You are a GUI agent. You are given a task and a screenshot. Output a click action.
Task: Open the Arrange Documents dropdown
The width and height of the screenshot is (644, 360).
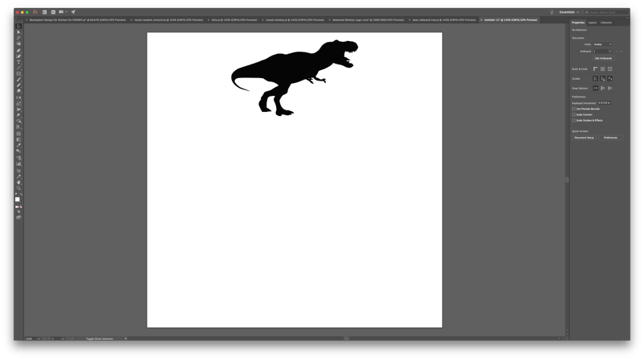point(63,12)
